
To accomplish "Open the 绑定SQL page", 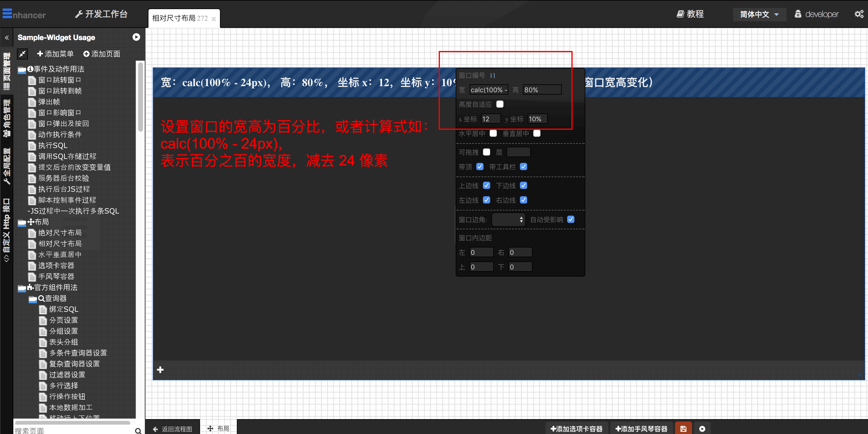I will point(64,309).
